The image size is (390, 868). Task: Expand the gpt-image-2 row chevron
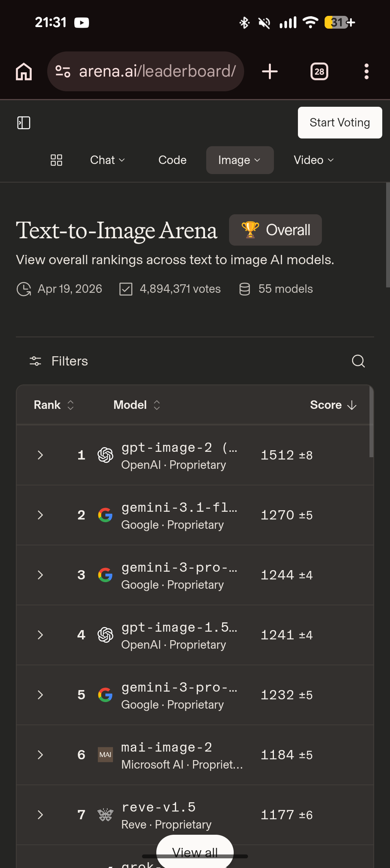[x=40, y=455]
